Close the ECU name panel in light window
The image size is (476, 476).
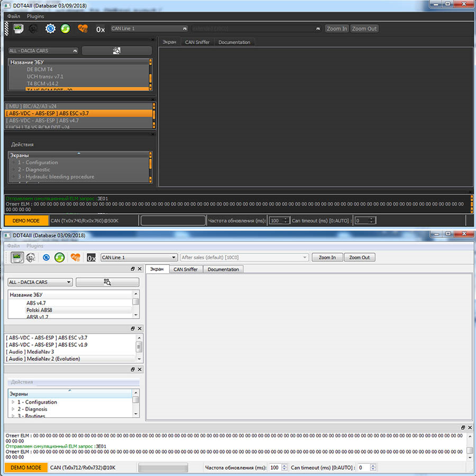coord(140,269)
